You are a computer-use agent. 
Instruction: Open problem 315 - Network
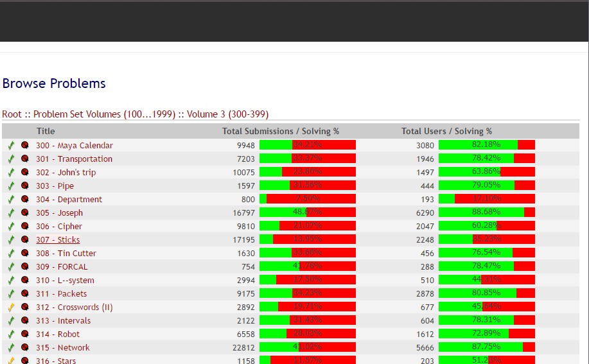[x=63, y=348]
